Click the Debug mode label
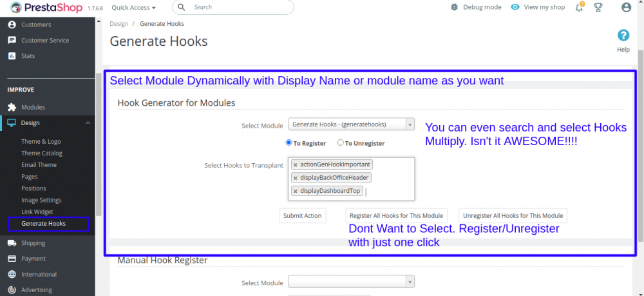The height and width of the screenshot is (296, 644). [482, 7]
